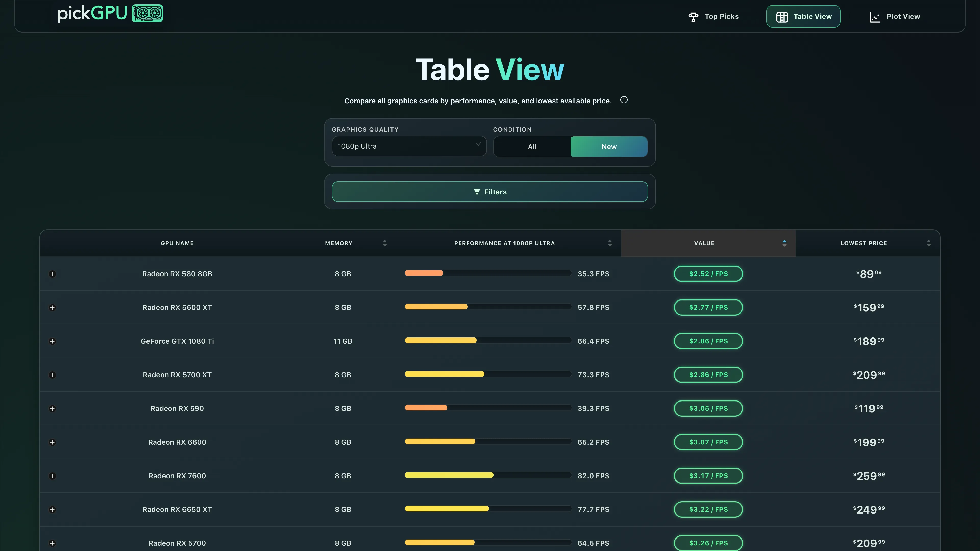Expand the Radeon RX 580 8GB row
Image resolution: width=980 pixels, height=551 pixels.
click(53, 274)
